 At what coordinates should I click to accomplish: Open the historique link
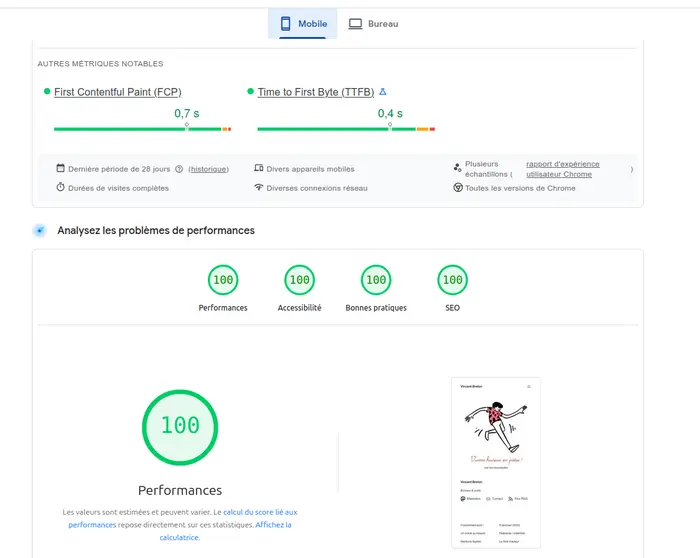point(208,169)
